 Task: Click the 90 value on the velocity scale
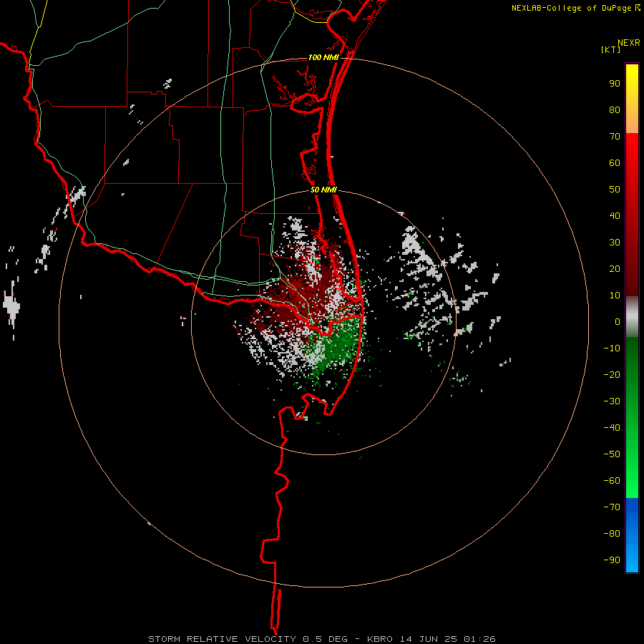615,84
